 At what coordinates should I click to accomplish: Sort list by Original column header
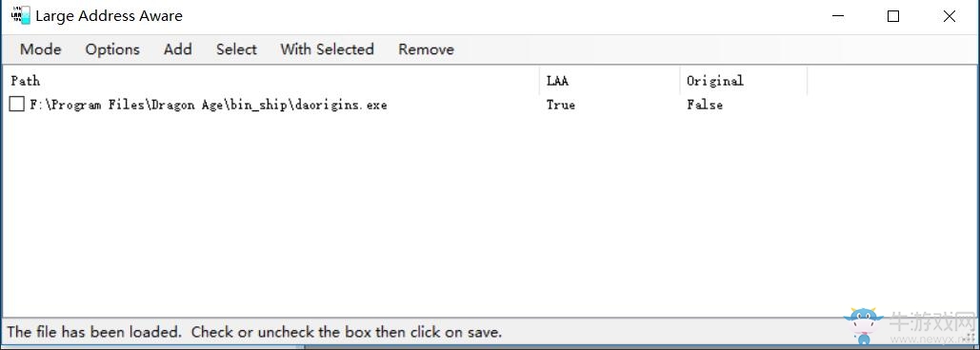pos(744,81)
